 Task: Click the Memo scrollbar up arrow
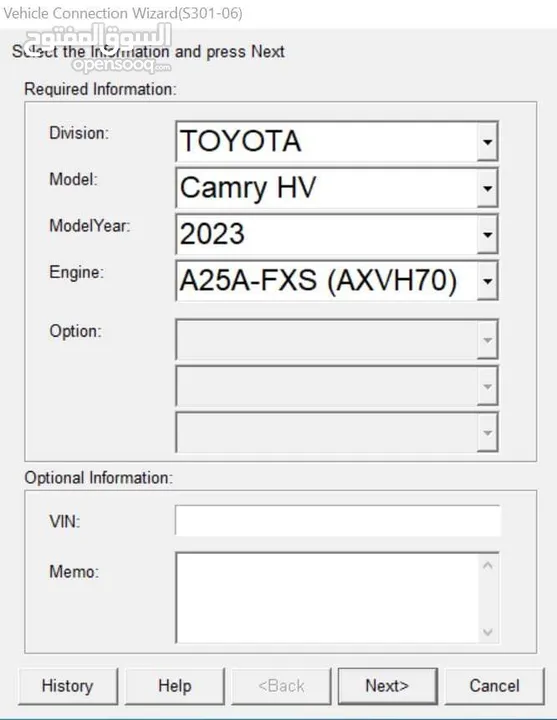tap(488, 565)
